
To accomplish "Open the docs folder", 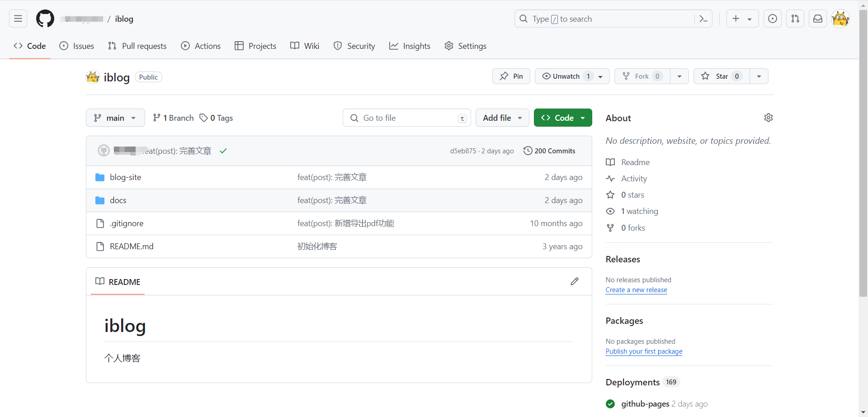I will (x=118, y=200).
